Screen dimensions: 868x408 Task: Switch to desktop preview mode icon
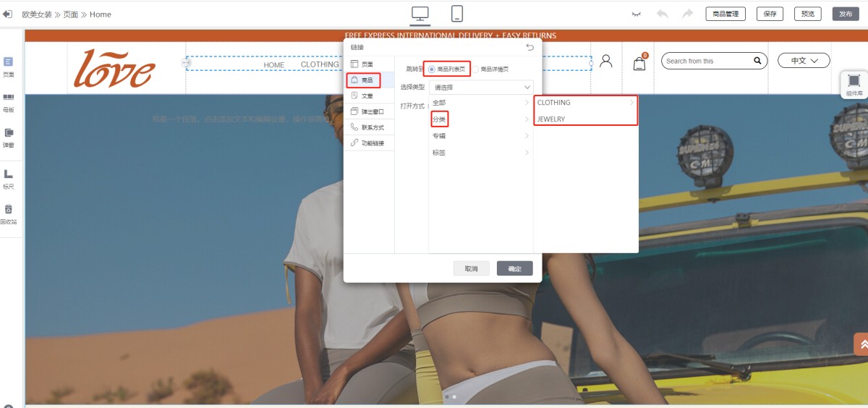(420, 14)
